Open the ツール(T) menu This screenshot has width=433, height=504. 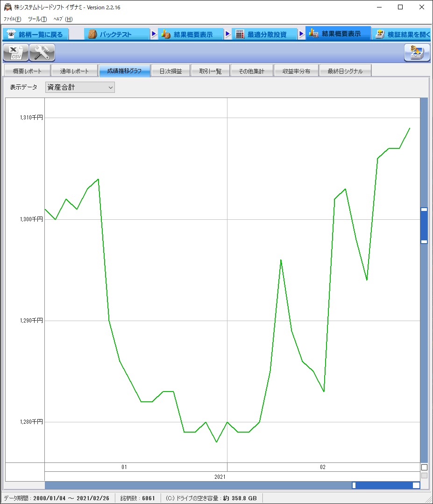click(37, 19)
